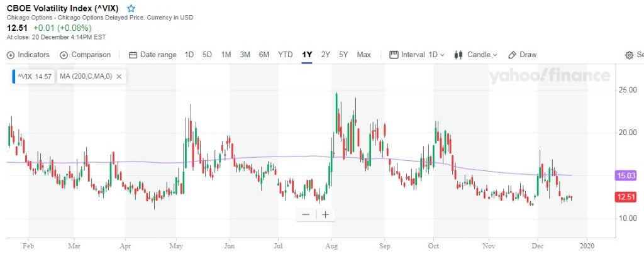Open the Settings gear icon

click(x=629, y=55)
